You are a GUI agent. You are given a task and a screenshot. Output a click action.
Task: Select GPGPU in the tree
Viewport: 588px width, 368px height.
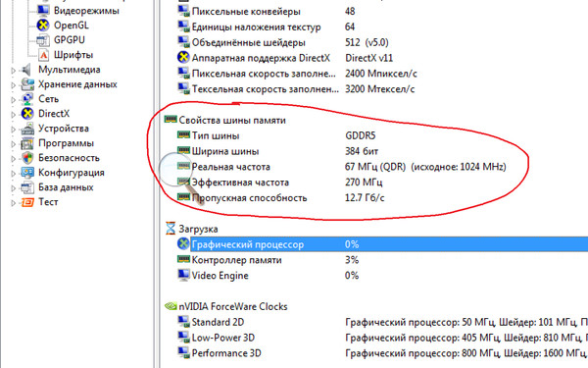(x=70, y=40)
